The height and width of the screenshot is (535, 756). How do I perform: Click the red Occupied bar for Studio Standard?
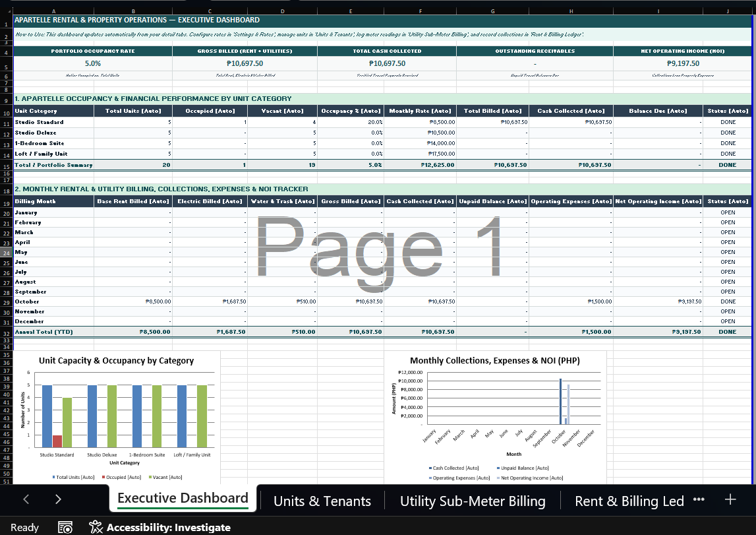[x=57, y=441]
